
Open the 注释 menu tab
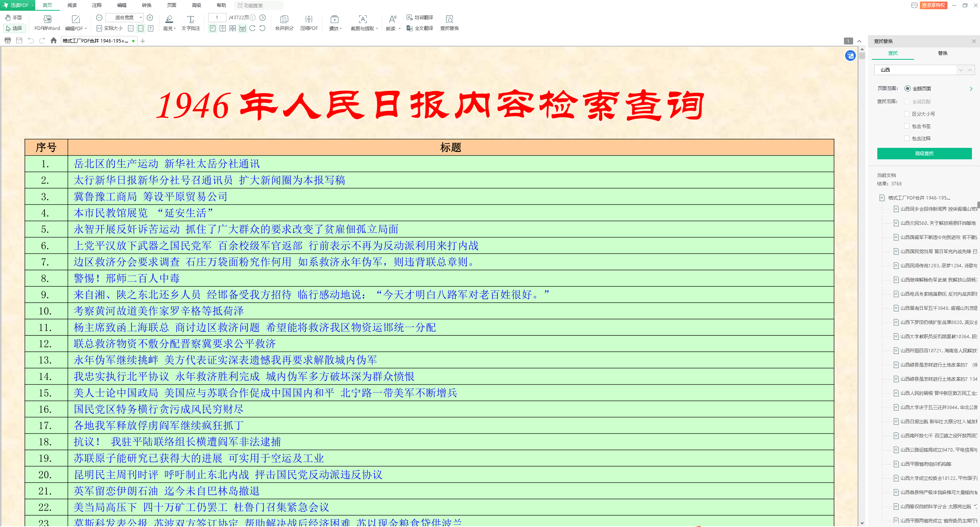click(x=97, y=5)
